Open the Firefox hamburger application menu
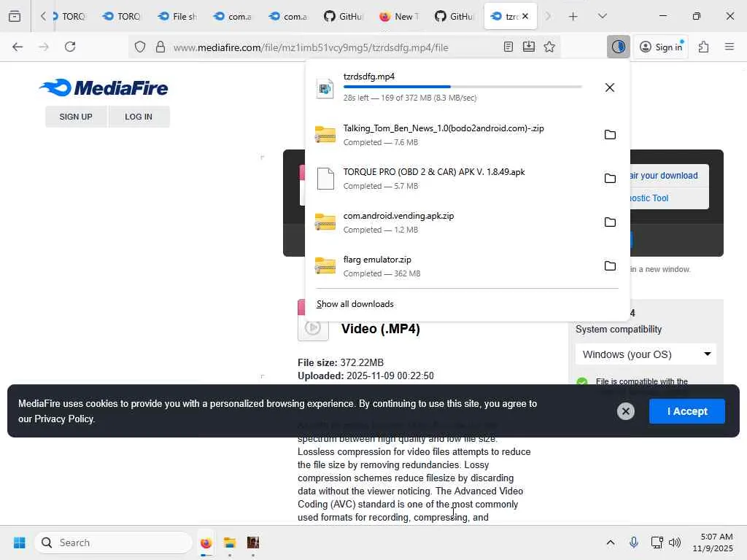The image size is (747, 560). [729, 47]
